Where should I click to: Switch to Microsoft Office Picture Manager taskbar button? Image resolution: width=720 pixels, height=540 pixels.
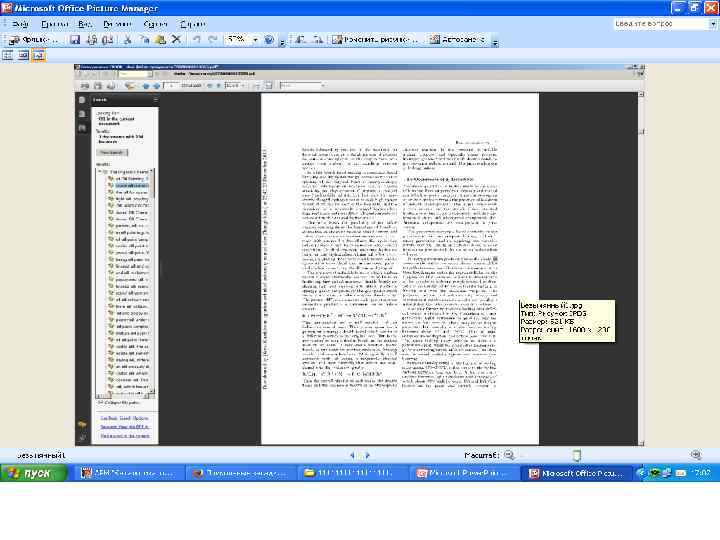(x=578, y=473)
